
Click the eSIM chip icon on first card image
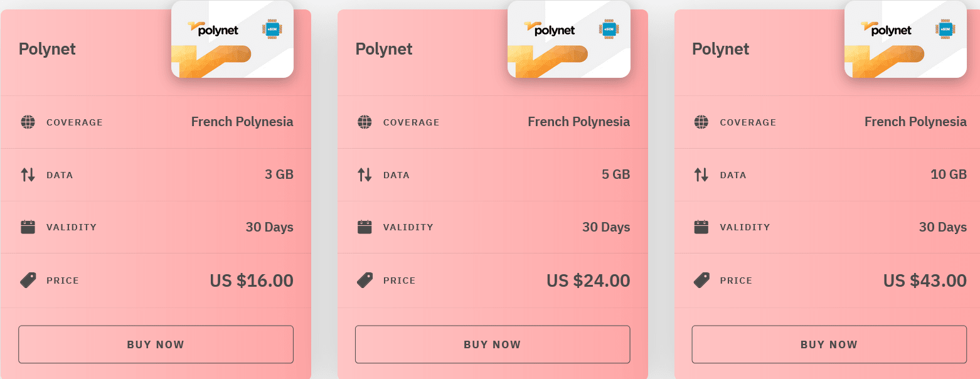tap(271, 28)
